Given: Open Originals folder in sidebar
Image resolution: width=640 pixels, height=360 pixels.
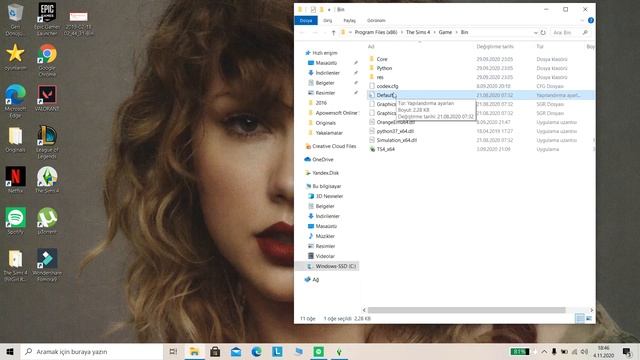Looking at the screenshot, I should pos(326,123).
